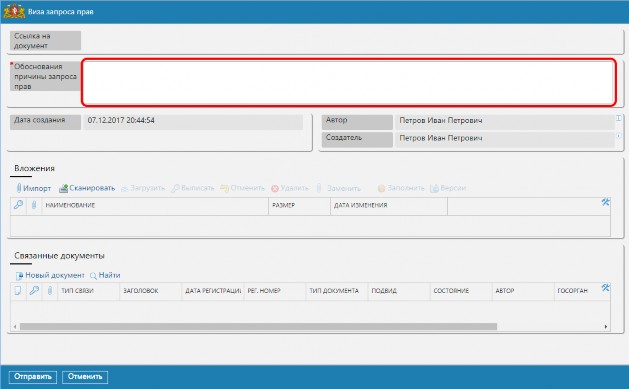Click the magnifier icon in related documents header

[x=34, y=290]
